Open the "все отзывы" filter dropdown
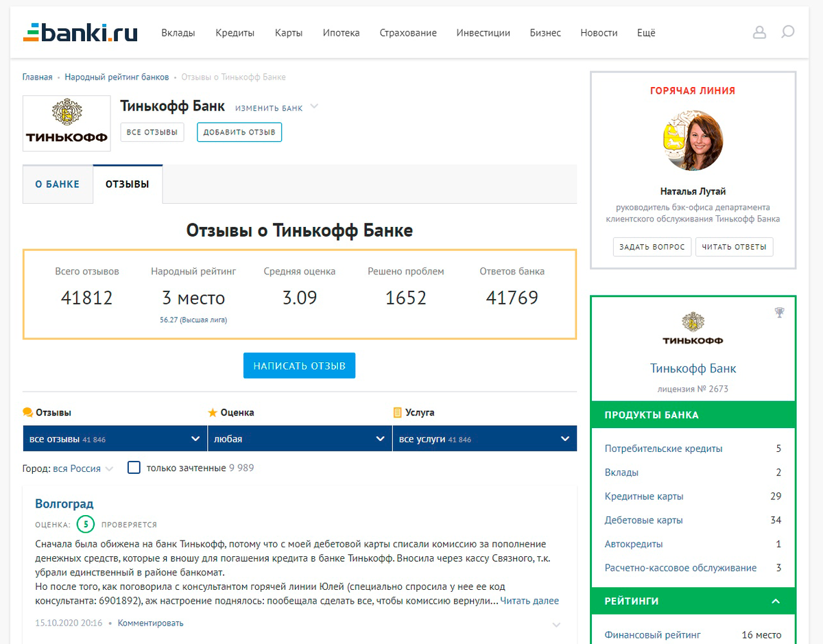The width and height of the screenshot is (823, 644). tap(115, 438)
